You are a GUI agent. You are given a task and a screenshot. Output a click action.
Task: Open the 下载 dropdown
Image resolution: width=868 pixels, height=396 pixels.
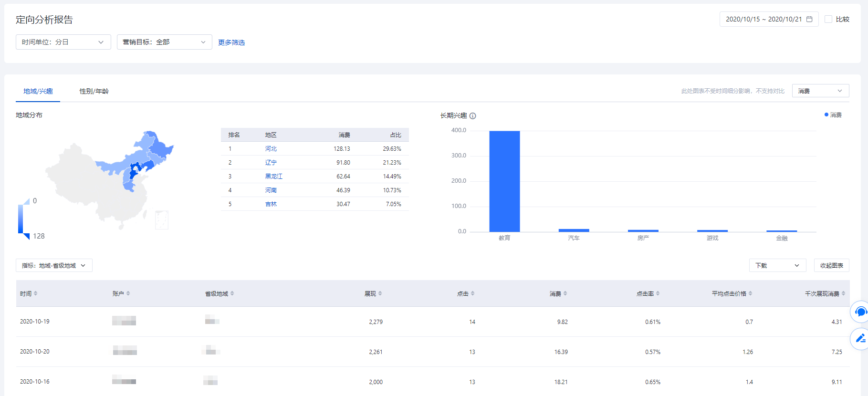pos(778,265)
